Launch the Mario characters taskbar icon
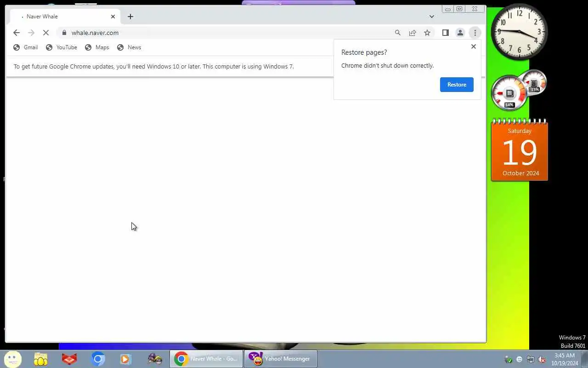This screenshot has width=588, height=368. (x=155, y=359)
